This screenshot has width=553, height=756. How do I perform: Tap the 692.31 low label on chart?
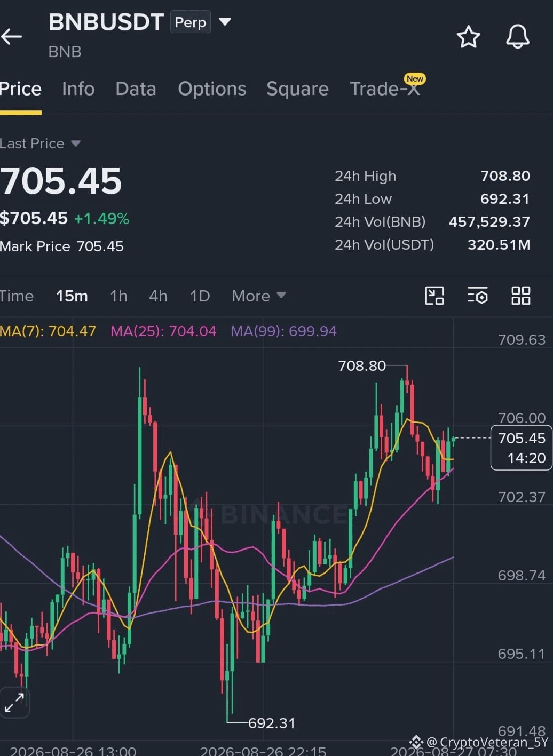[x=272, y=723]
